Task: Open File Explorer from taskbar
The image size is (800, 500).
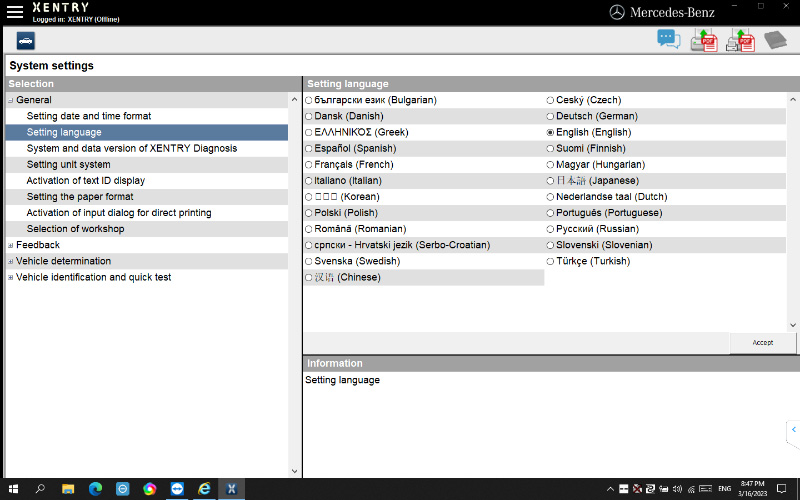Action: click(x=68, y=489)
